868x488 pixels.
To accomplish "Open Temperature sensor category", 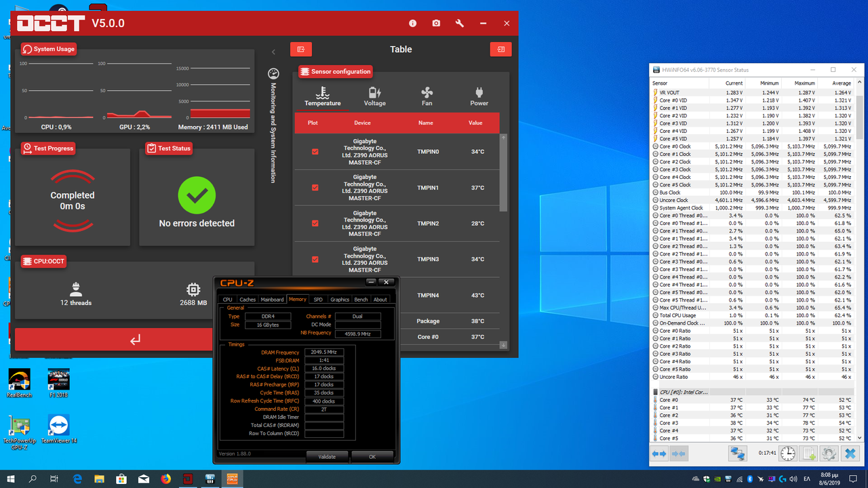I will [x=323, y=96].
